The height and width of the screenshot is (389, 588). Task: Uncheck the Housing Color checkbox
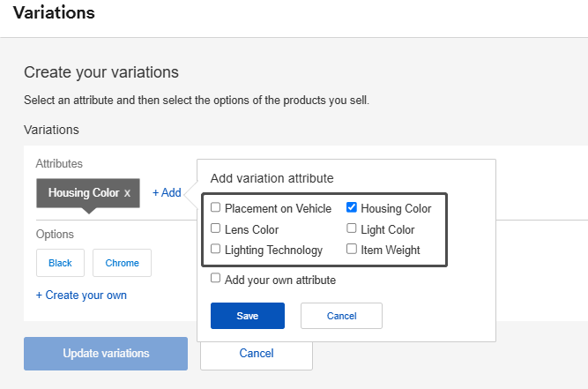coord(352,208)
